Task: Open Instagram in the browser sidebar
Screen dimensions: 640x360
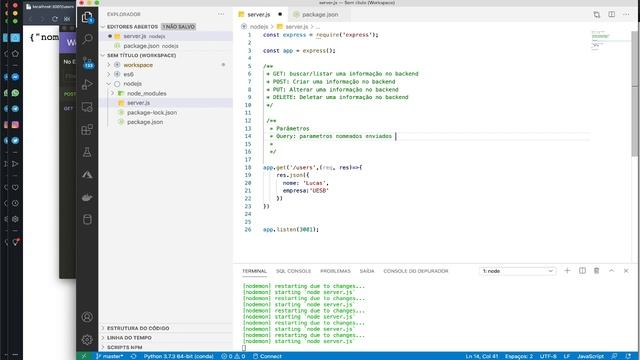Action: pos(15,124)
